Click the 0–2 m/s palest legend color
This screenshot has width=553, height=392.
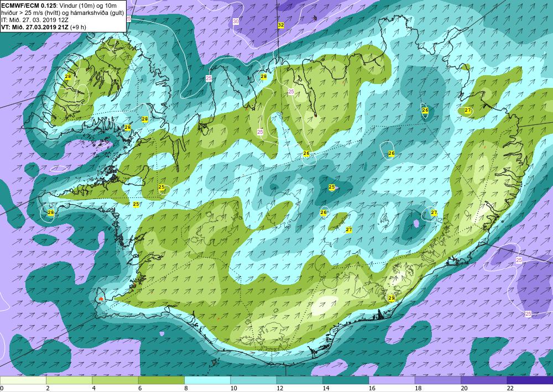tap(23, 380)
